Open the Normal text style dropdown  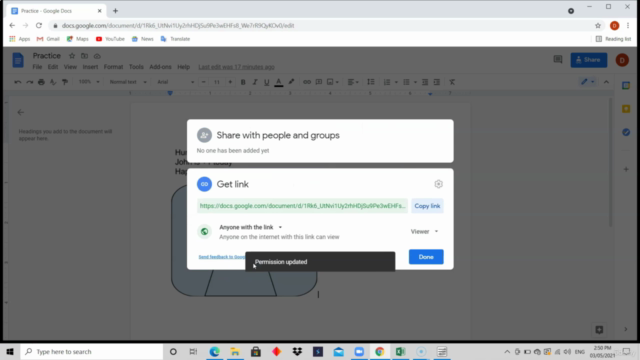[128, 82]
